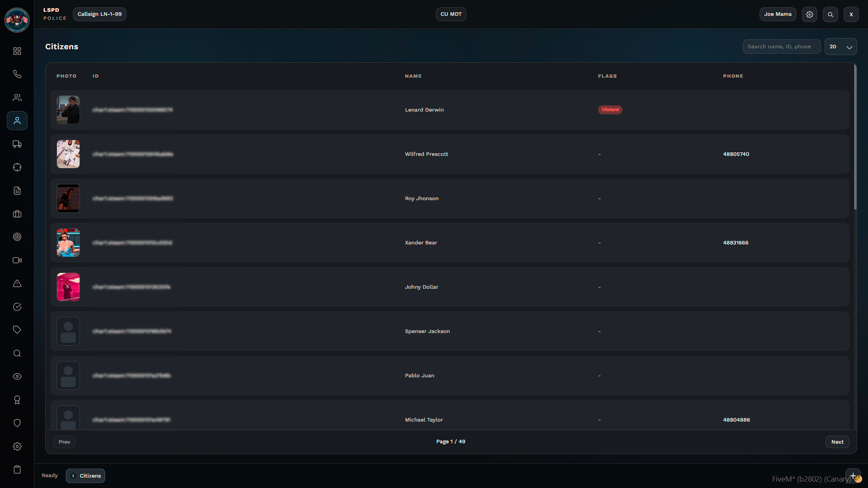Open the Callsign LN-1-99 button

click(99, 14)
